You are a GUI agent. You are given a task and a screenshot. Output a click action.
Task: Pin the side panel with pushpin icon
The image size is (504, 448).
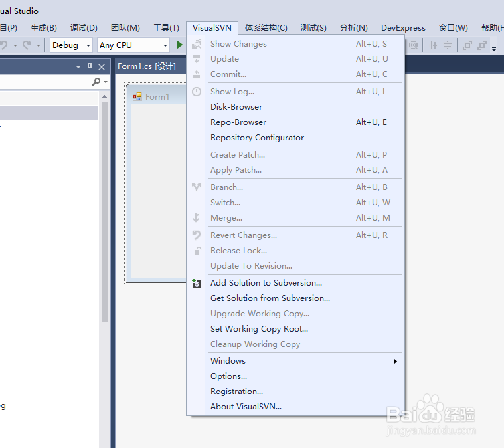coord(90,66)
